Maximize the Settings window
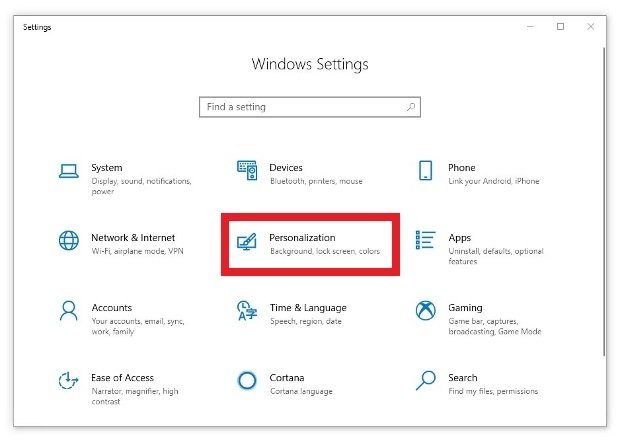Screen dimensions: 620x444 point(560,26)
